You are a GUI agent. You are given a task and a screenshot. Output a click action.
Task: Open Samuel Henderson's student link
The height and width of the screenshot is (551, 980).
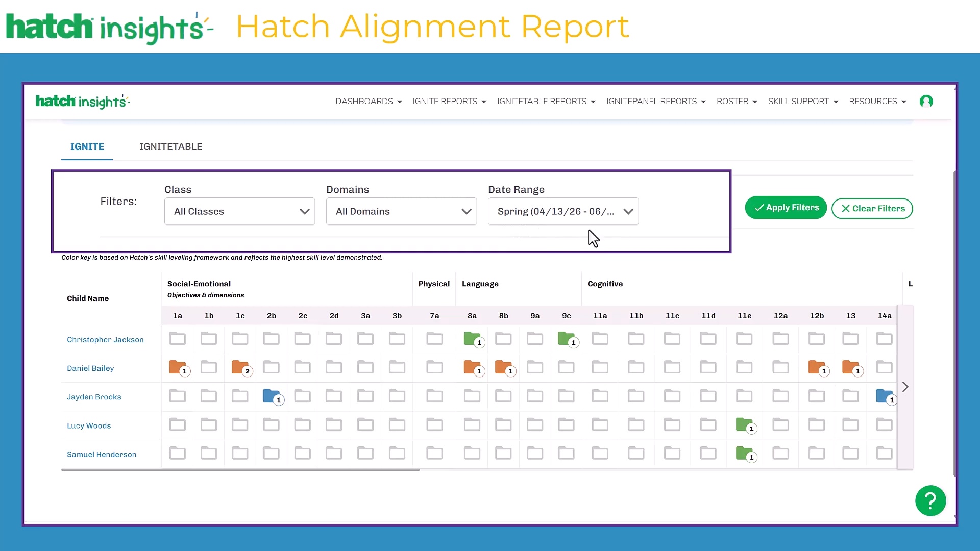102,454
